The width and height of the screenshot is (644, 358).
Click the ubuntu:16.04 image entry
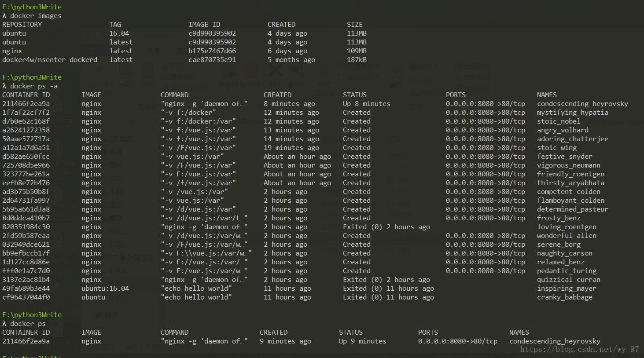pyautogui.click(x=105, y=289)
